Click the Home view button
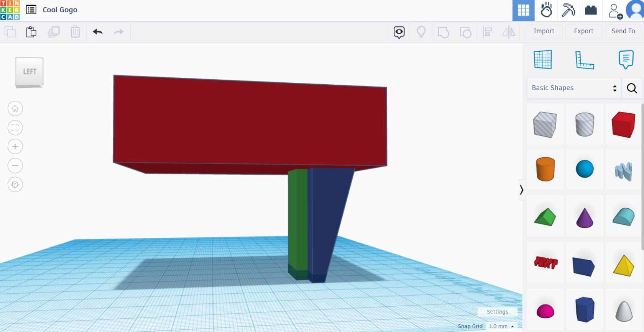 [x=15, y=109]
